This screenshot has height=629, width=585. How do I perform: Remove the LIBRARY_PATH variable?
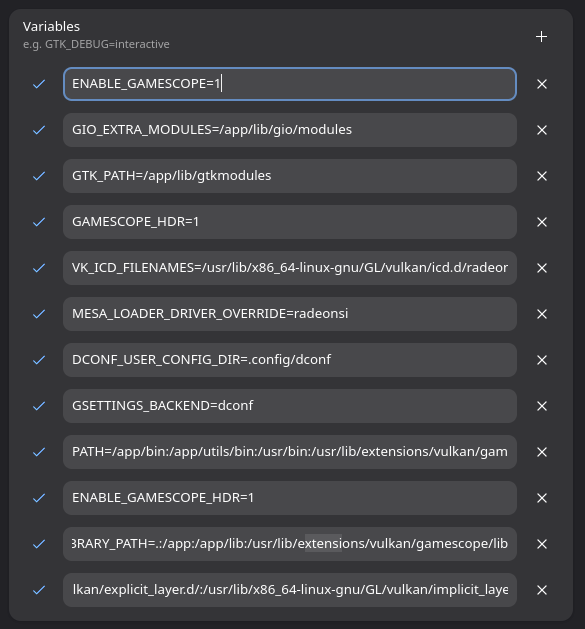(542, 544)
